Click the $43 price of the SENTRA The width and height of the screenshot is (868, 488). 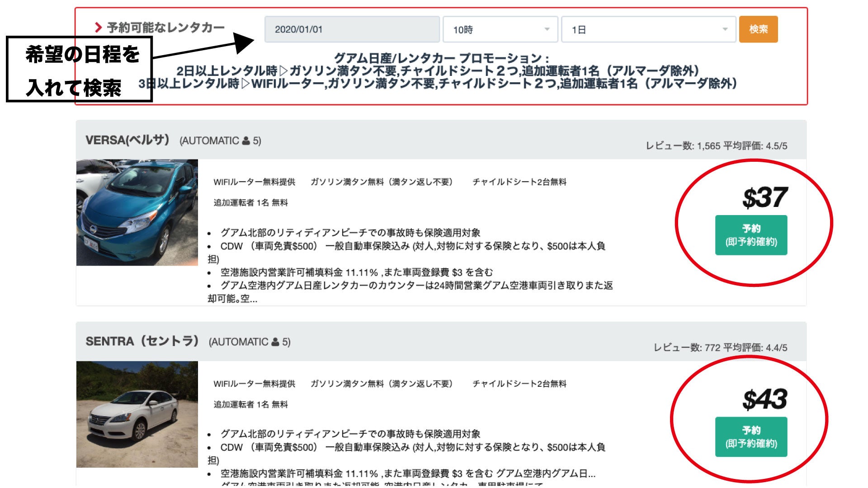(764, 399)
